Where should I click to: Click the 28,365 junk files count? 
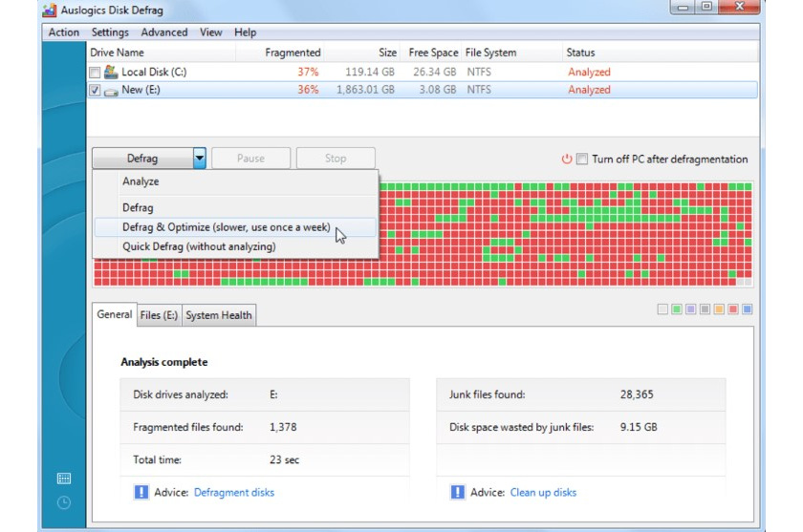click(637, 394)
